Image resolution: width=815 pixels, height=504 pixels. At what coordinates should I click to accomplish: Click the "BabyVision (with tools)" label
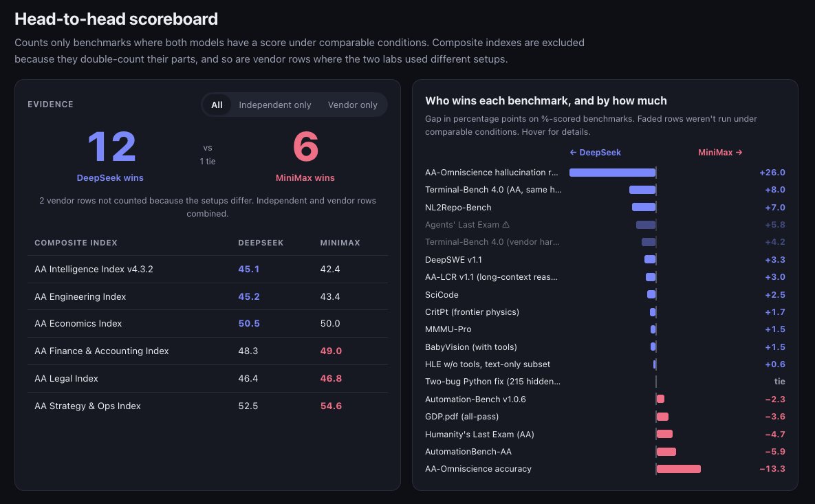(471, 347)
